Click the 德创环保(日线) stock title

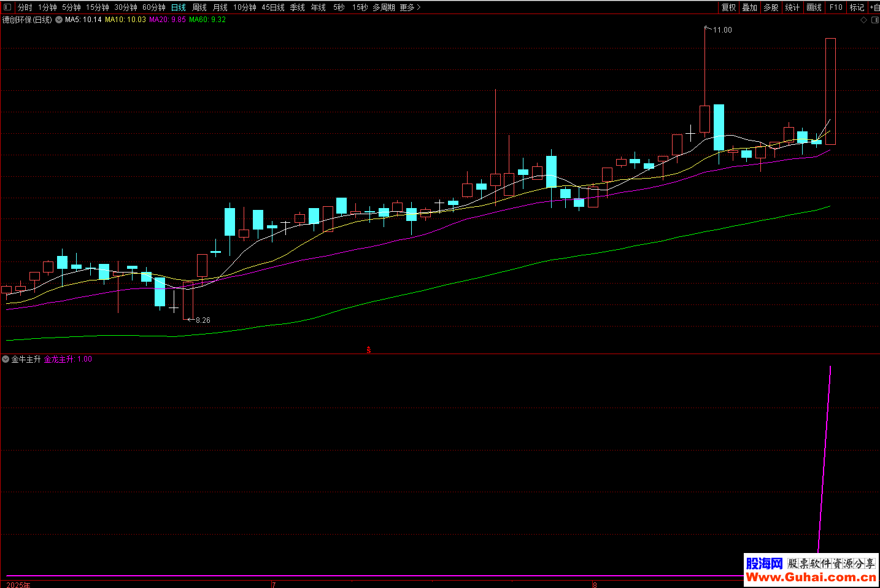click(27, 20)
